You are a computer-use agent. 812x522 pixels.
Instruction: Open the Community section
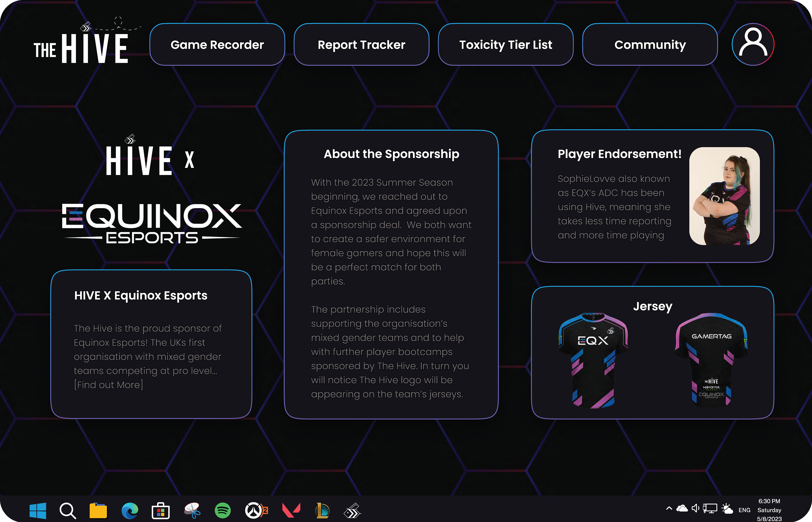(650, 44)
